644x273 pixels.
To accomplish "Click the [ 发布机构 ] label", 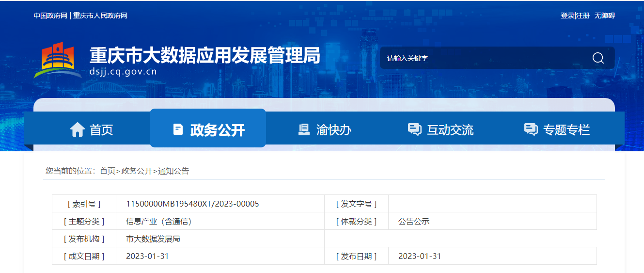I will point(84,239).
